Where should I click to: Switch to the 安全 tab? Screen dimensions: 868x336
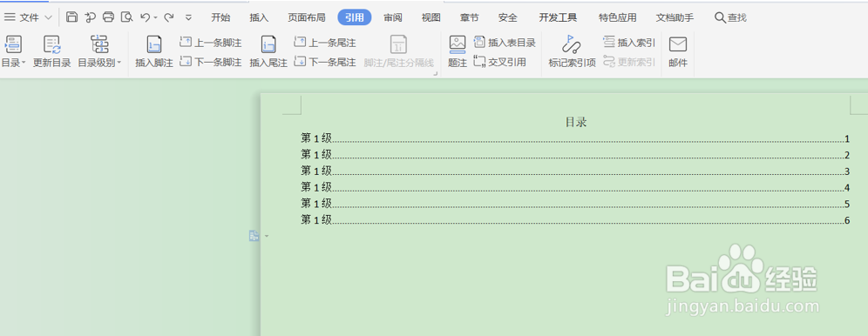tap(507, 17)
